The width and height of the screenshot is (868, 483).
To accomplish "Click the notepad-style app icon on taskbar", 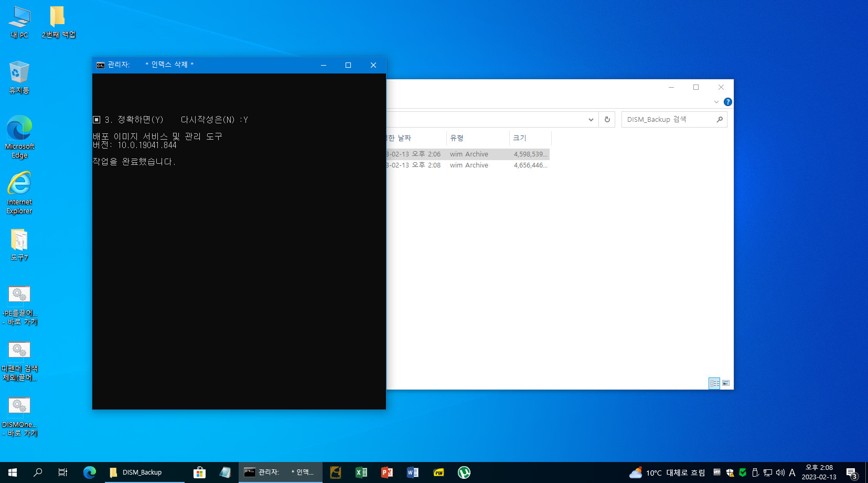I will point(225,472).
